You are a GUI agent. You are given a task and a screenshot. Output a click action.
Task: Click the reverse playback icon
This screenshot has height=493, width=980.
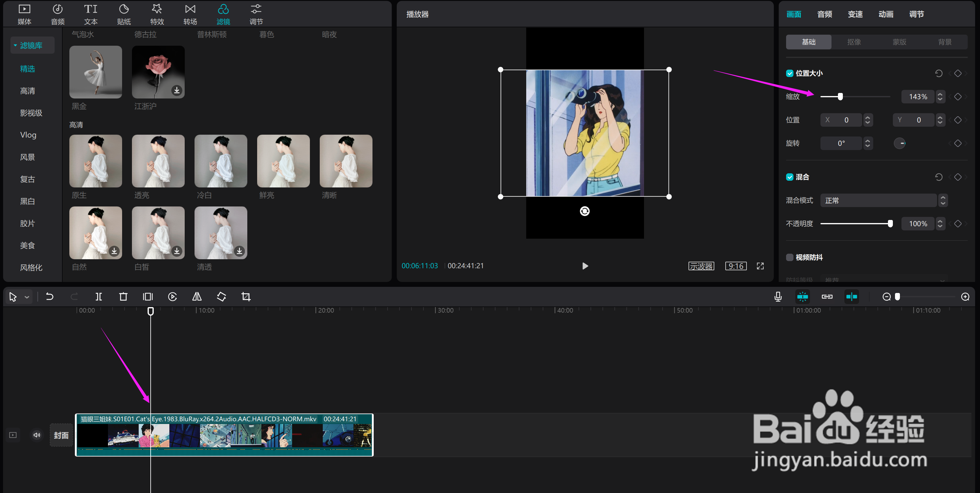pyautogui.click(x=172, y=297)
